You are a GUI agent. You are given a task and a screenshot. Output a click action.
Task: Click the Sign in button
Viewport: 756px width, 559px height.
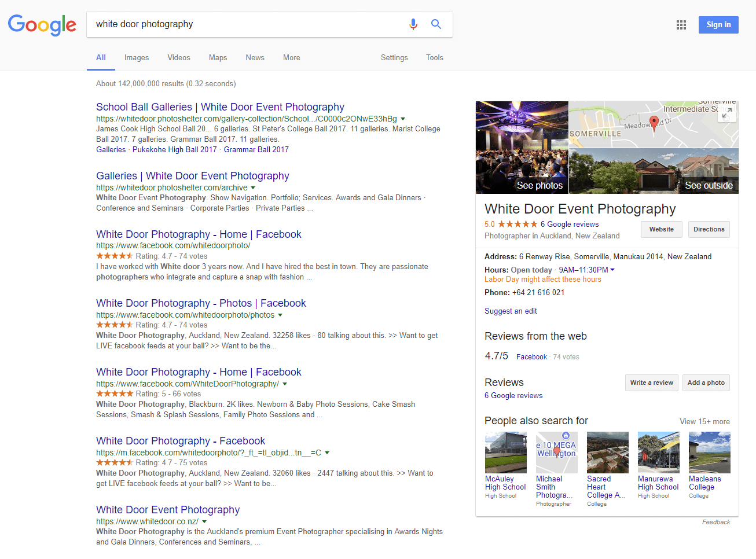(x=718, y=25)
